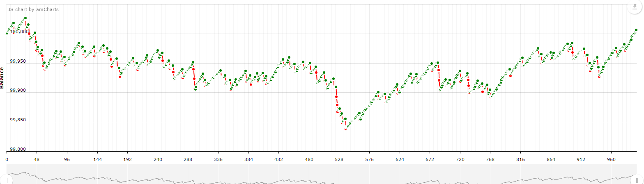Open the chart export download menu

point(634,7)
